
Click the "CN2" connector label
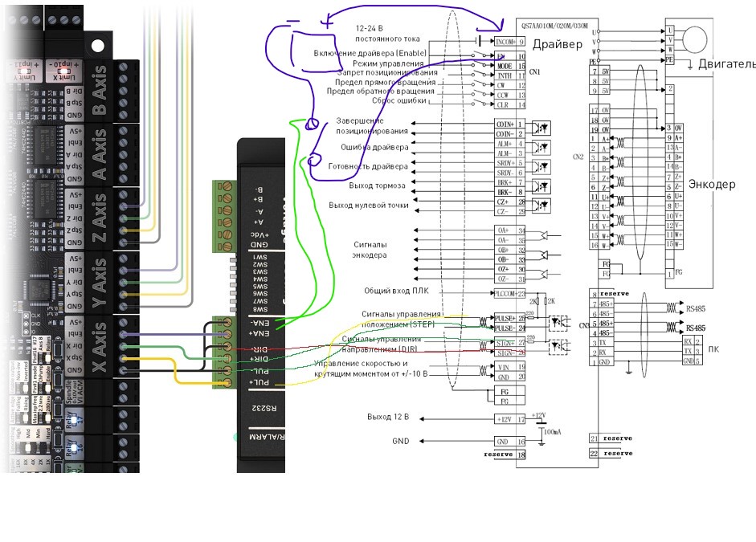pyautogui.click(x=578, y=157)
